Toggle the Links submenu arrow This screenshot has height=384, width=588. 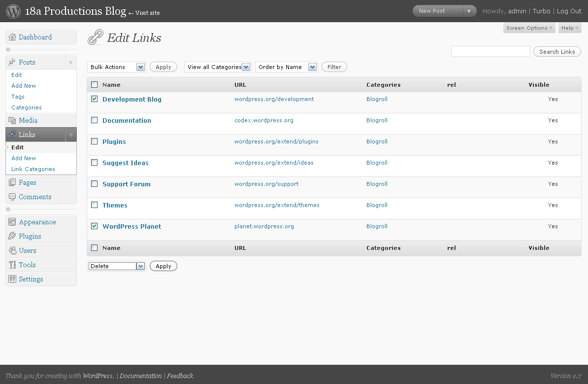point(70,135)
